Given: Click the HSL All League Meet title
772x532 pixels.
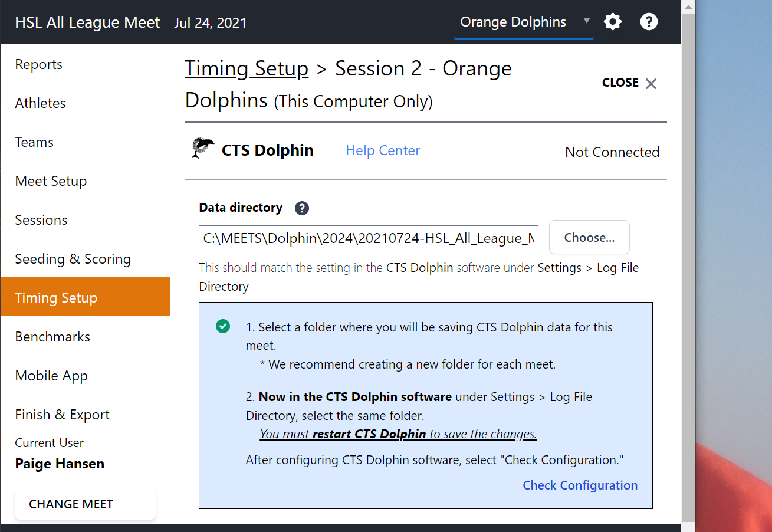Looking at the screenshot, I should pyautogui.click(x=88, y=22).
